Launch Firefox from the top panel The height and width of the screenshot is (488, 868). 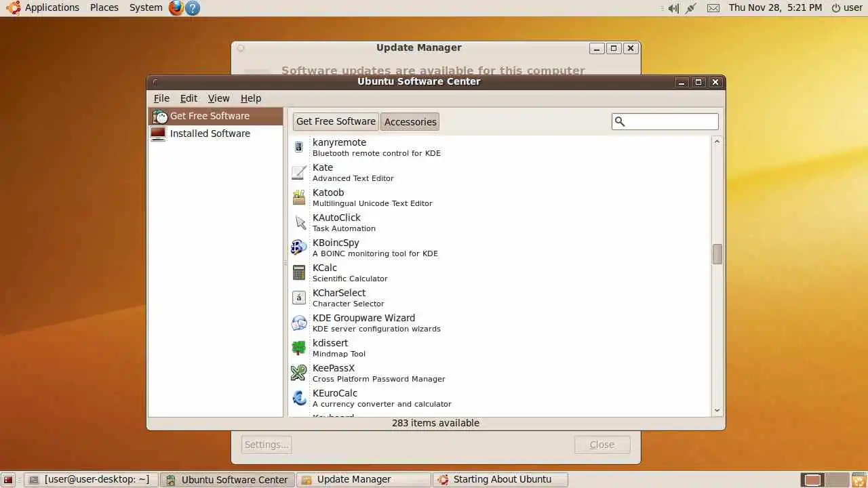coord(176,7)
